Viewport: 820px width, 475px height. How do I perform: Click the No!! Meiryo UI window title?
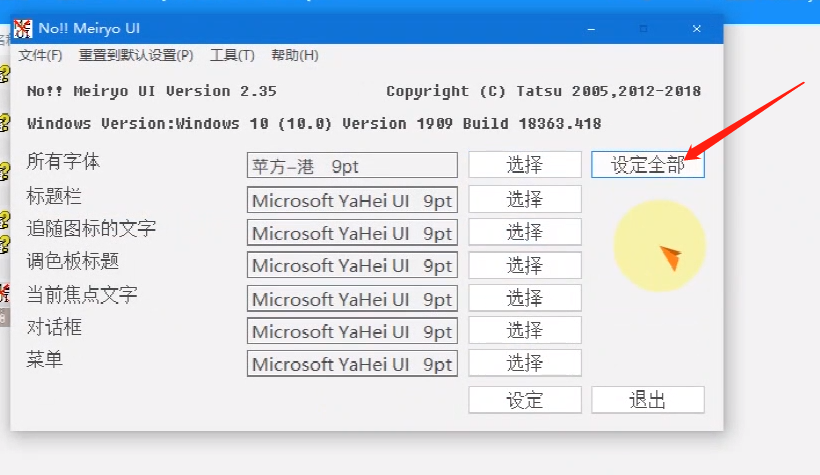point(89,28)
